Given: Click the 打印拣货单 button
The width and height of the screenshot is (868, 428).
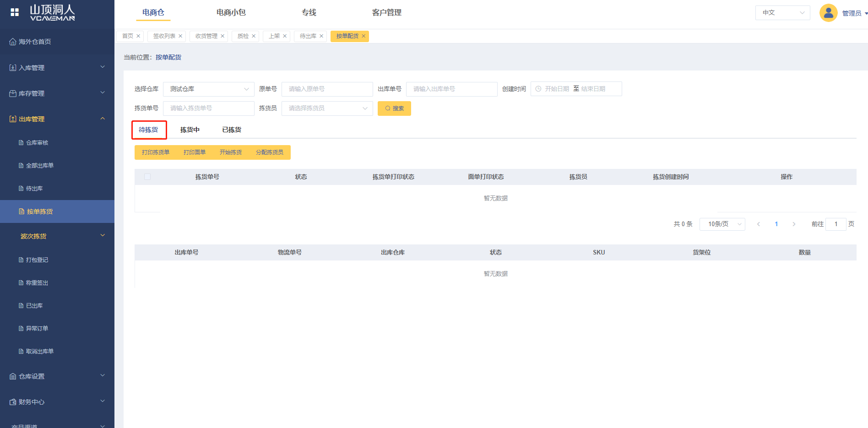Looking at the screenshot, I should click(156, 152).
